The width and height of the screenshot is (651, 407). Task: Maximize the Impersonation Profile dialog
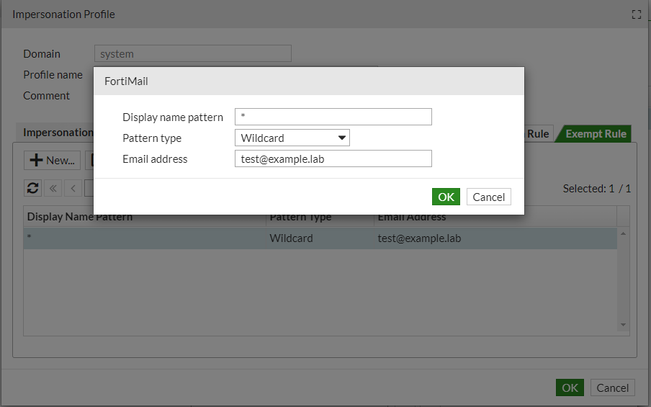pos(636,15)
